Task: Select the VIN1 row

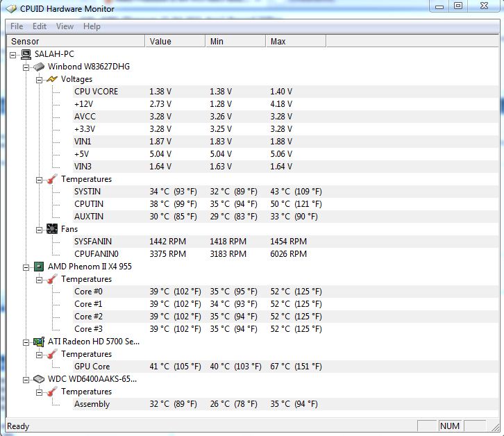Action: point(285,142)
